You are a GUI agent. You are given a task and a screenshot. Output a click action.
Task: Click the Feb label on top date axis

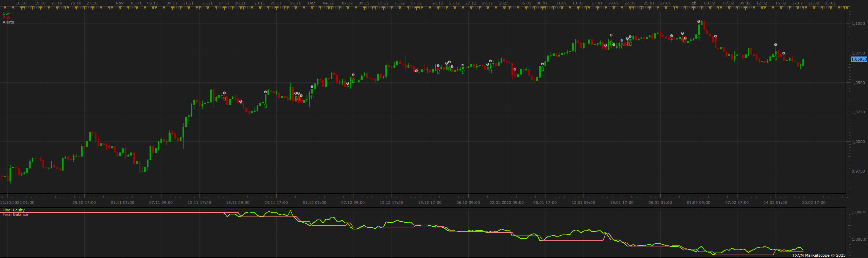[x=693, y=3]
